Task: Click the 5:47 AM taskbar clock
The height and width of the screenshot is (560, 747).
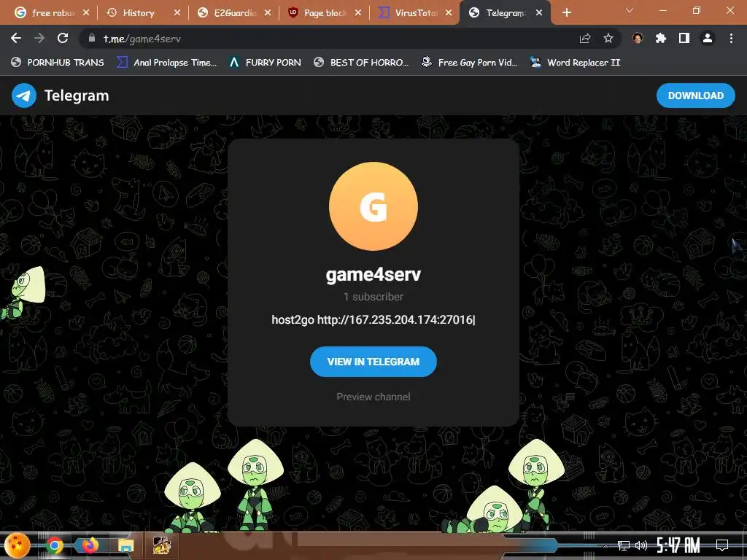Action: (678, 545)
